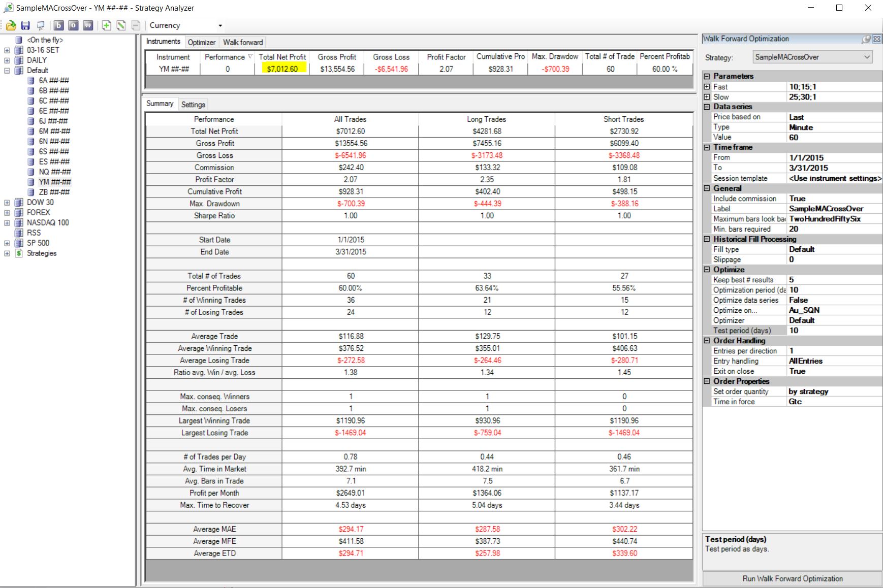Click the 6J ##-## instrument icon
Viewport: 883px width, 588px height.
point(31,121)
